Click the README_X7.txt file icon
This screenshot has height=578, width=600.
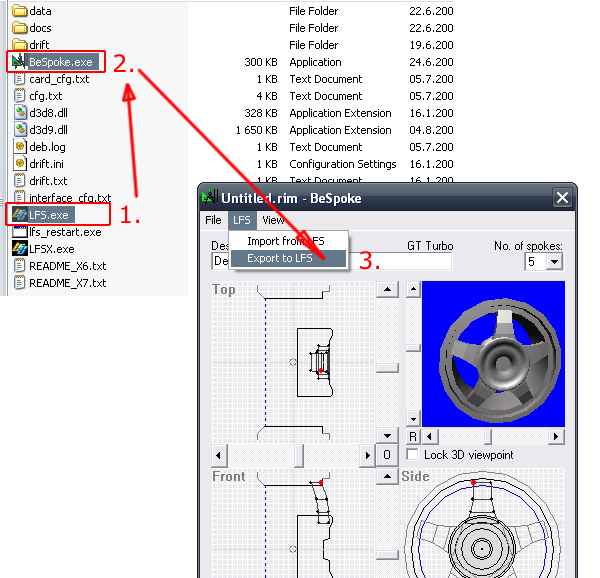pos(20,283)
